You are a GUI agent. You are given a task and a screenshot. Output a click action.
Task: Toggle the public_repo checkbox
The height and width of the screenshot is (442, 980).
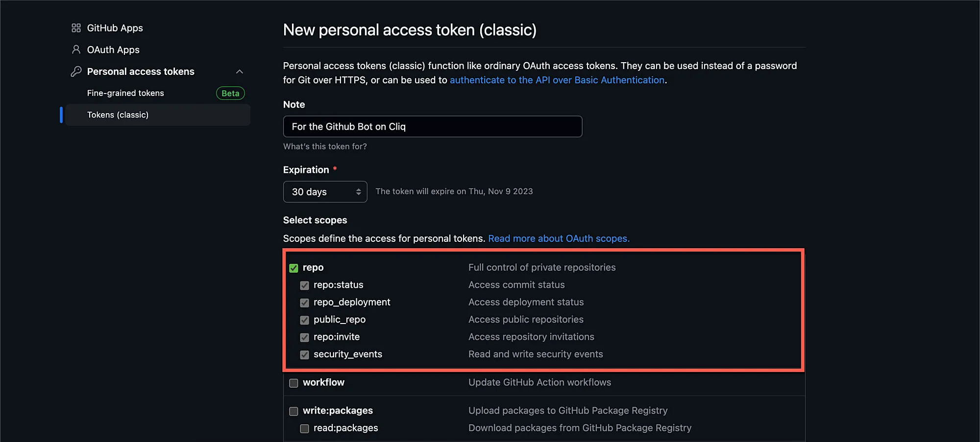[304, 320]
